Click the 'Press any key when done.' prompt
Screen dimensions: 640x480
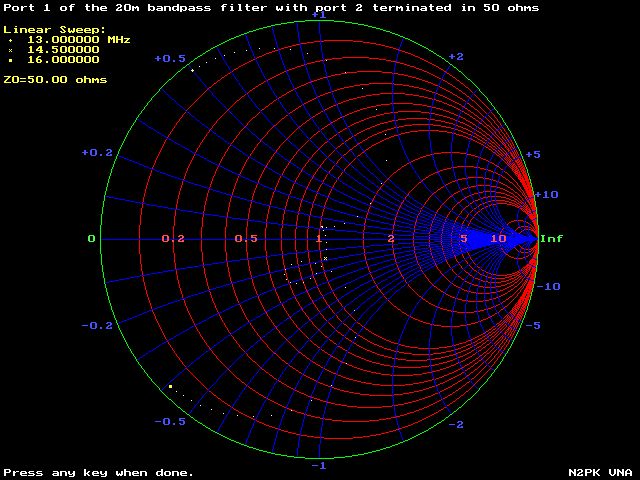coord(98,472)
